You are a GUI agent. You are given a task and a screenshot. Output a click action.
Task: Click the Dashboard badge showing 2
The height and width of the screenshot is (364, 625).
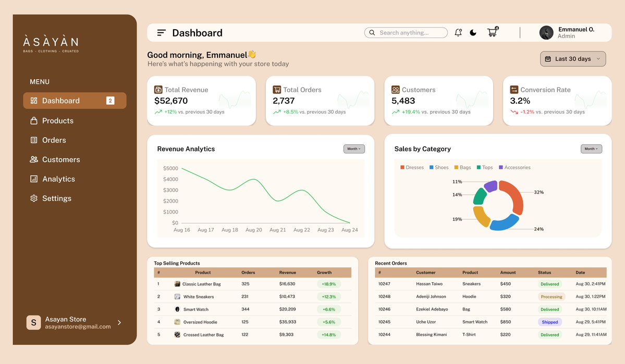click(111, 101)
